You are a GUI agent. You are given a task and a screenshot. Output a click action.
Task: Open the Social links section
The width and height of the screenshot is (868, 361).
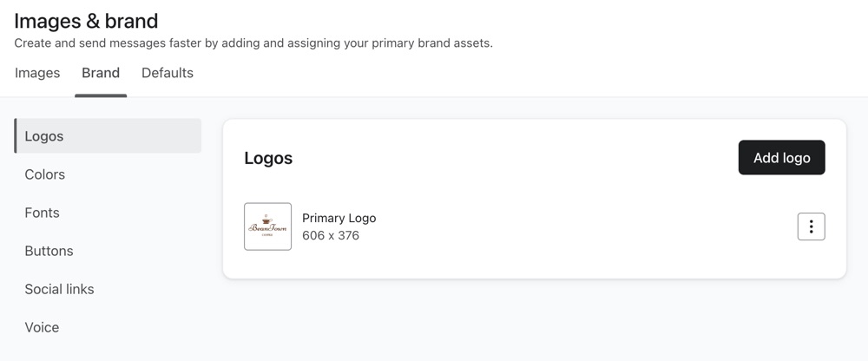tap(59, 289)
